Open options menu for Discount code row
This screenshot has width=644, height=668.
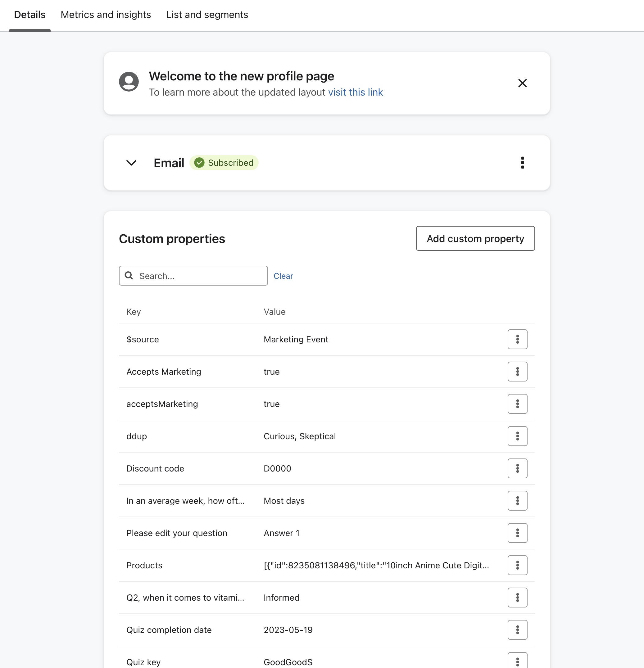[517, 468]
